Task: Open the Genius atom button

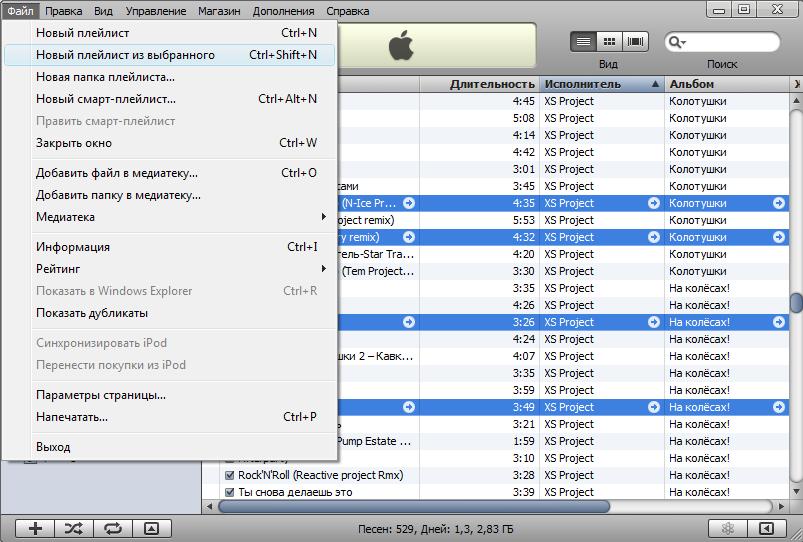Action: coord(727,528)
